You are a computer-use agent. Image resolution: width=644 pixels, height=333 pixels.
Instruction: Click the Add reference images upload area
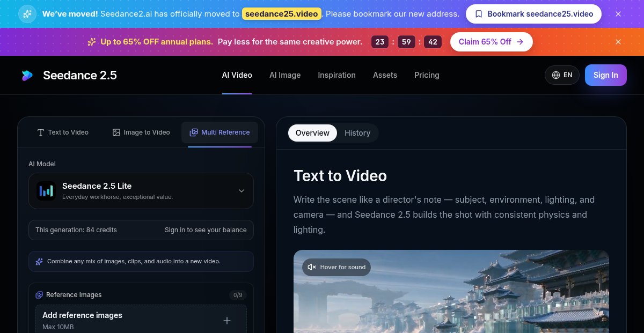tap(141, 320)
